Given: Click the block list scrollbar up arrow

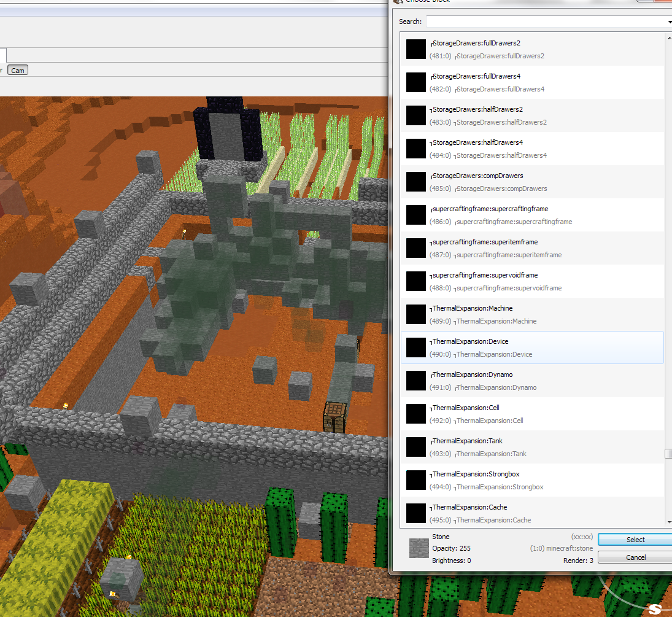Looking at the screenshot, I should click(668, 38).
